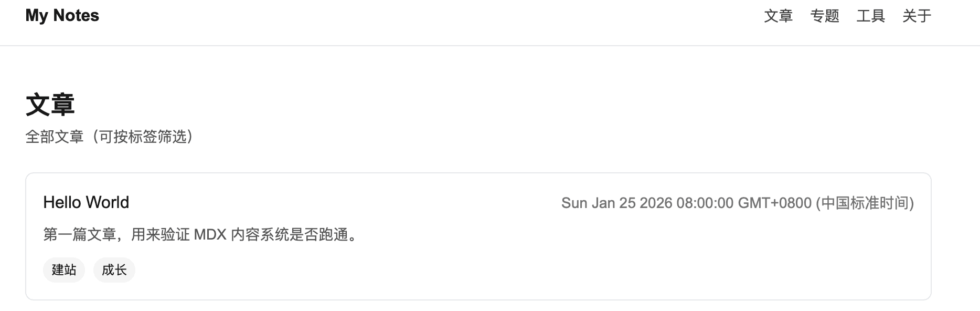Click GMT+0800 in the post timestamp

pyautogui.click(x=774, y=203)
